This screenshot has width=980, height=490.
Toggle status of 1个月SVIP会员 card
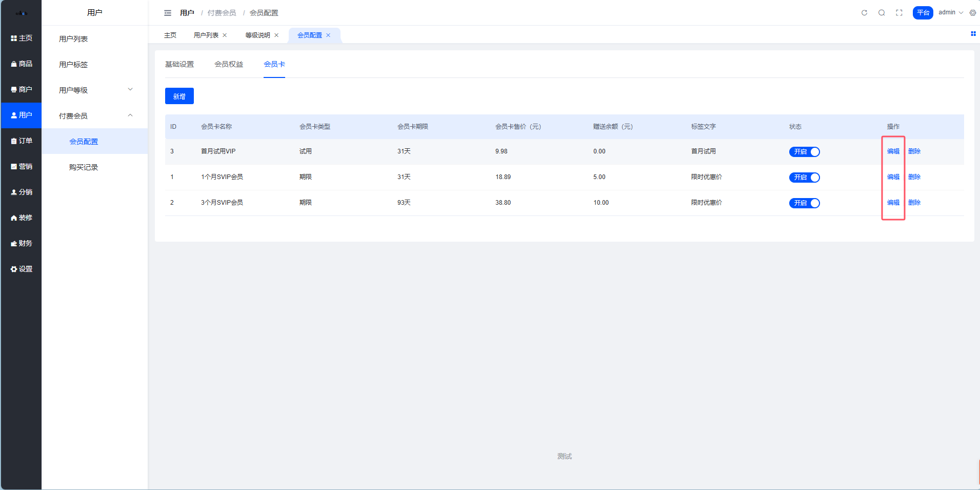[804, 178]
